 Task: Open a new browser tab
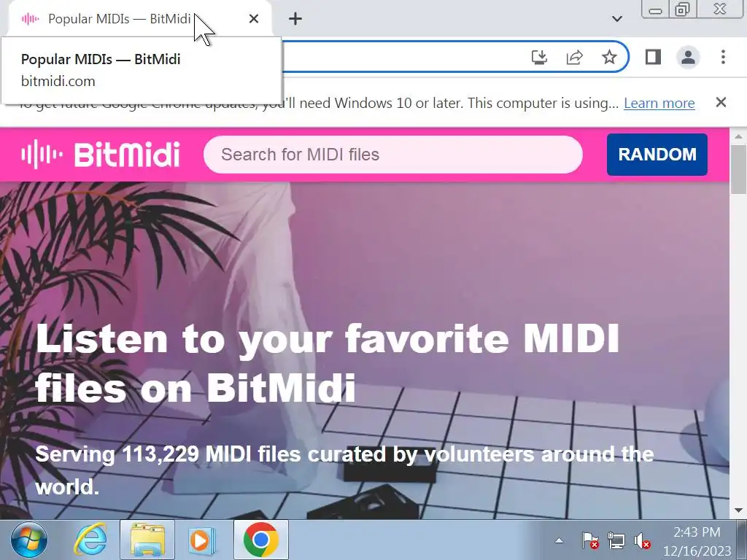(295, 18)
